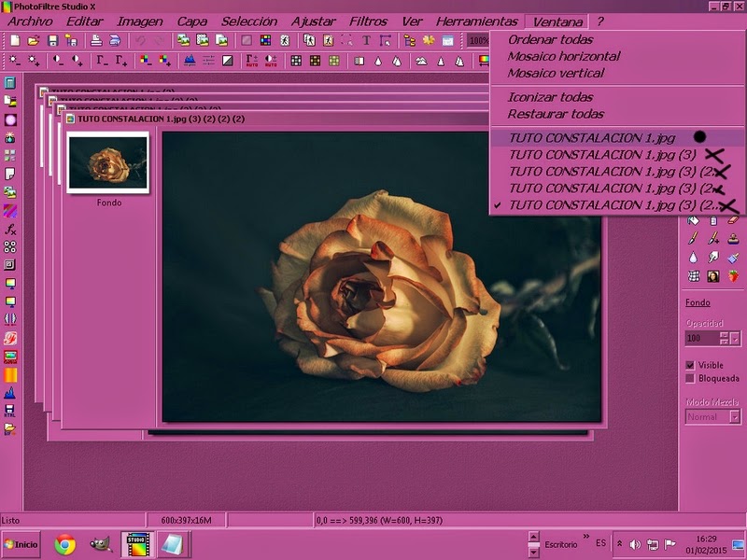This screenshot has height=560, width=747.
Task: Click the Print icon in toolbar
Action: pyautogui.click(x=96, y=41)
